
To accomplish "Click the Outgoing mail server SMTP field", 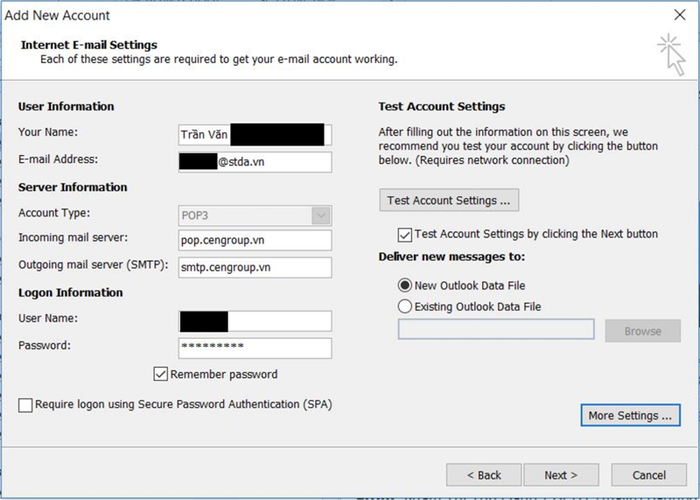I will pyautogui.click(x=255, y=267).
